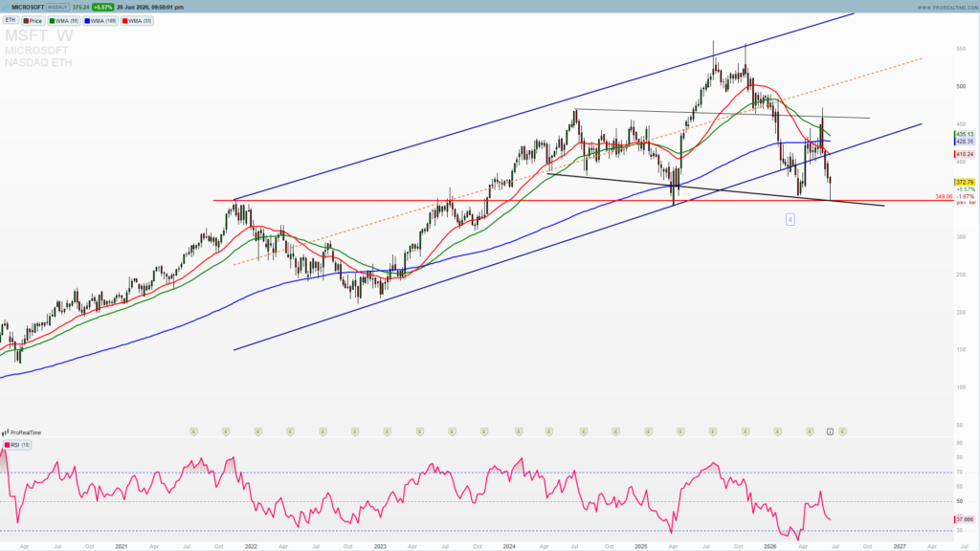Click the +5.57% change badge in header
Image resolution: width=980 pixels, height=551 pixels.
pyautogui.click(x=102, y=7)
